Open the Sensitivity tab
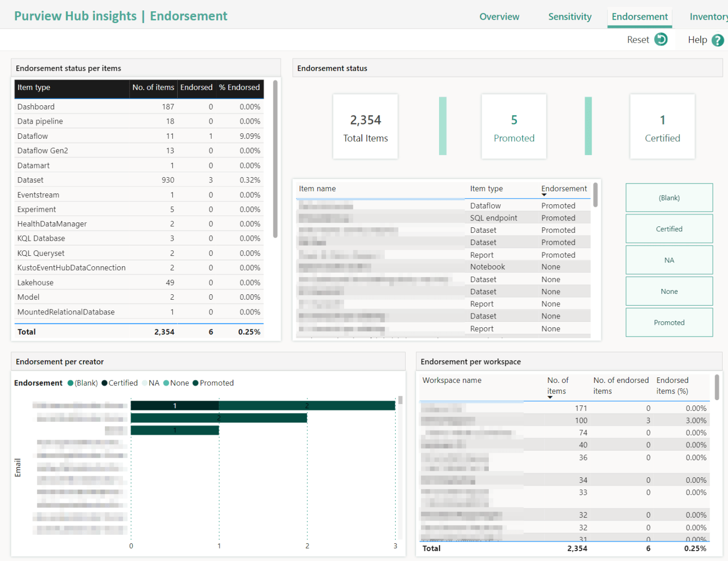 [570, 16]
